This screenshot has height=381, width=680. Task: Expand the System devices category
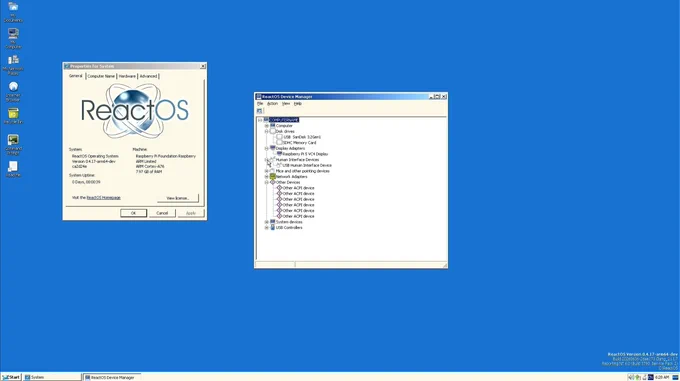267,222
